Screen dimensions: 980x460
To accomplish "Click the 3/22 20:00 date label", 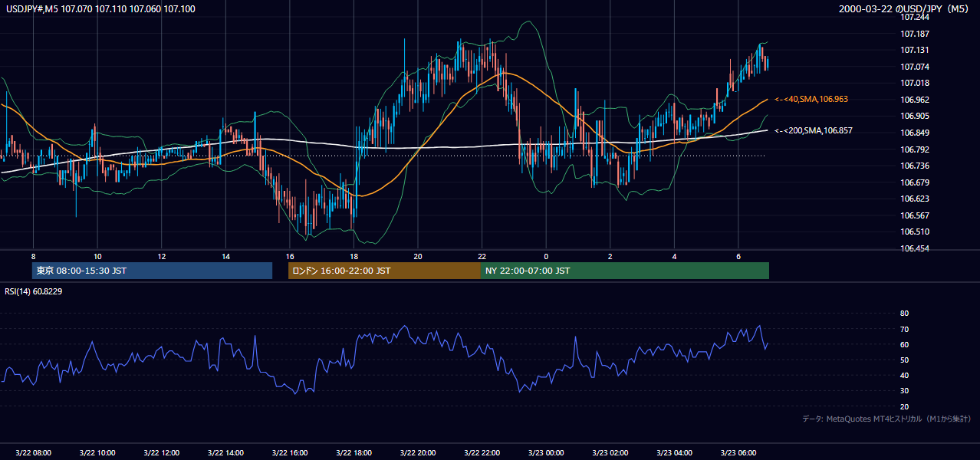I will tap(418, 453).
